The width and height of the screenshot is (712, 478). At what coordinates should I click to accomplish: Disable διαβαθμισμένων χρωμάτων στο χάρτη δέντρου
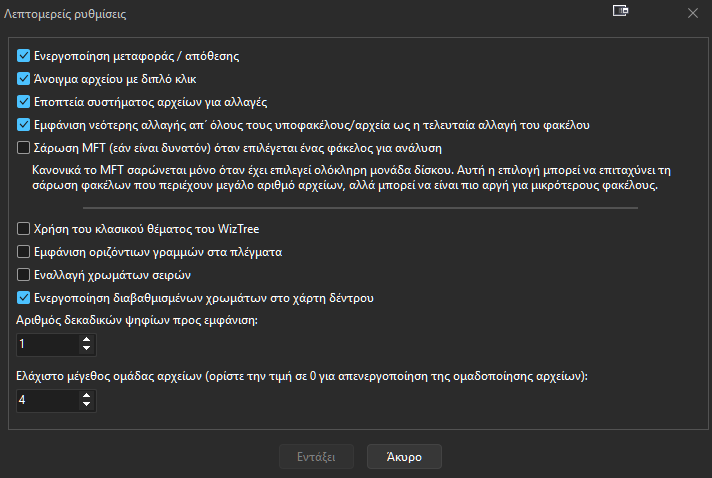[25, 297]
